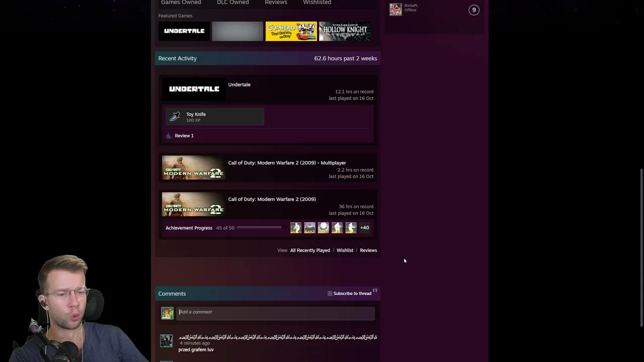644x362 pixels.
Task: Focus the Add a comment field
Action: [275, 314]
